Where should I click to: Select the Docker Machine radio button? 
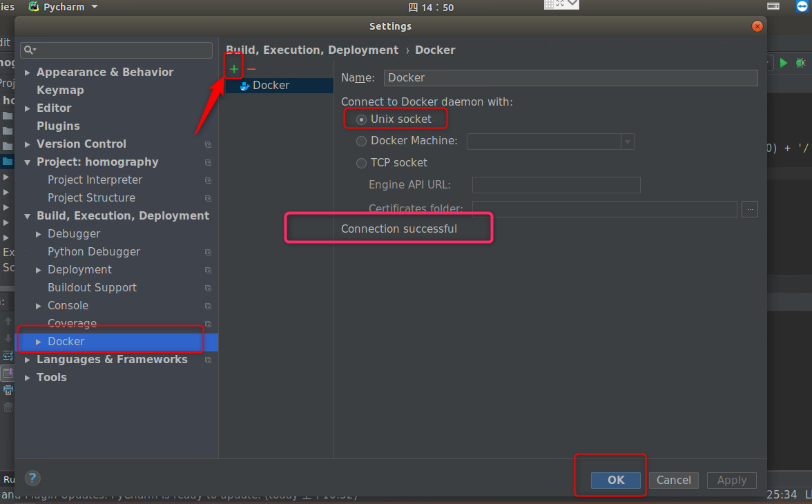click(362, 141)
